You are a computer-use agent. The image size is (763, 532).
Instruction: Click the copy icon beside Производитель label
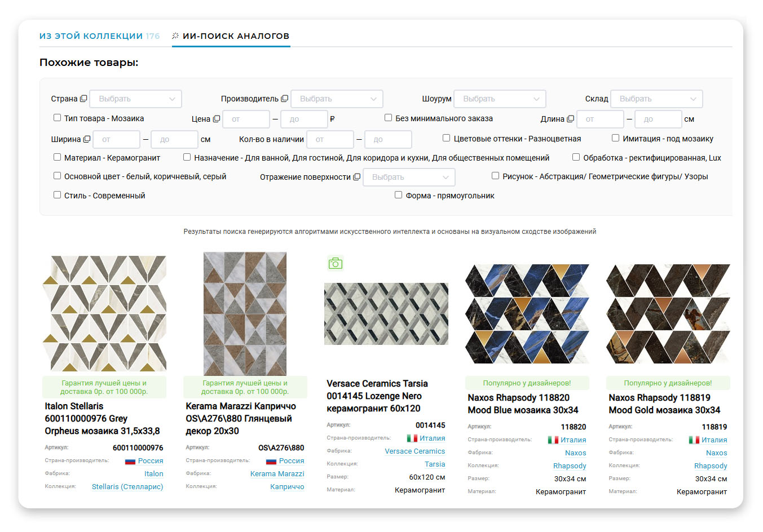pyautogui.click(x=285, y=99)
